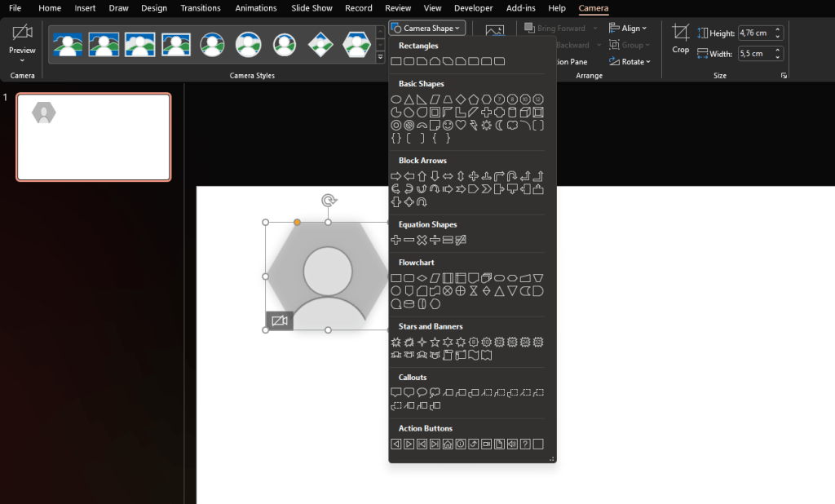The width and height of the screenshot is (835, 504).
Task: Open the Align dropdown
Action: coord(630,29)
